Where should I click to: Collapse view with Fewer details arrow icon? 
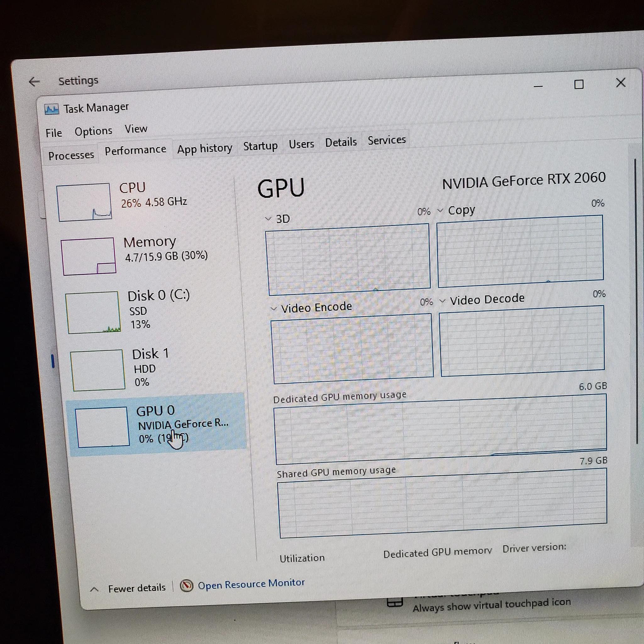pos(94,589)
